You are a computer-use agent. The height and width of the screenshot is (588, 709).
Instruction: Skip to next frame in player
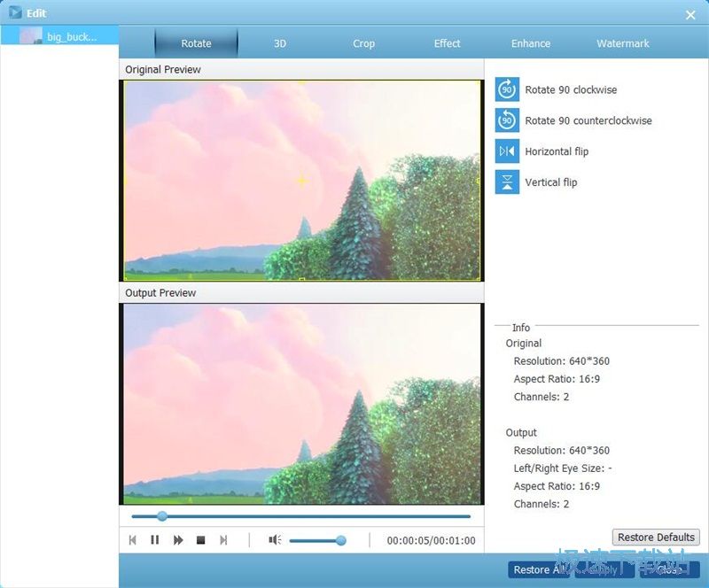[x=223, y=540]
